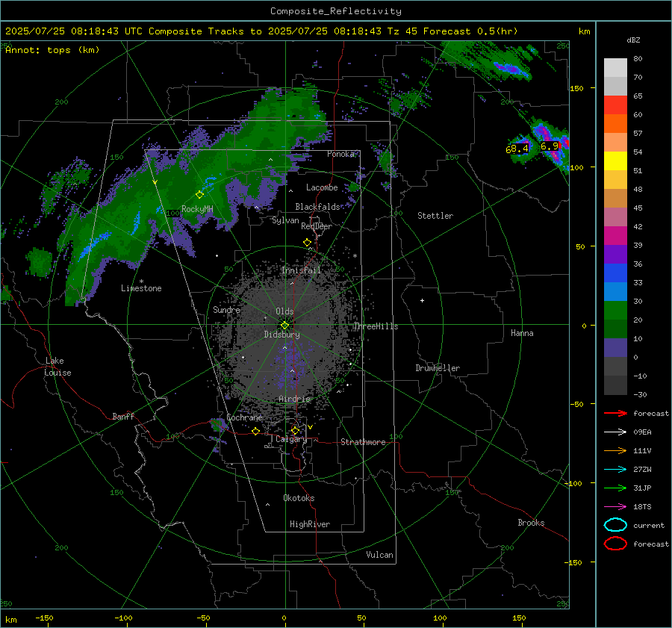
Task: Click the Sylvan town label
Action: [285, 220]
